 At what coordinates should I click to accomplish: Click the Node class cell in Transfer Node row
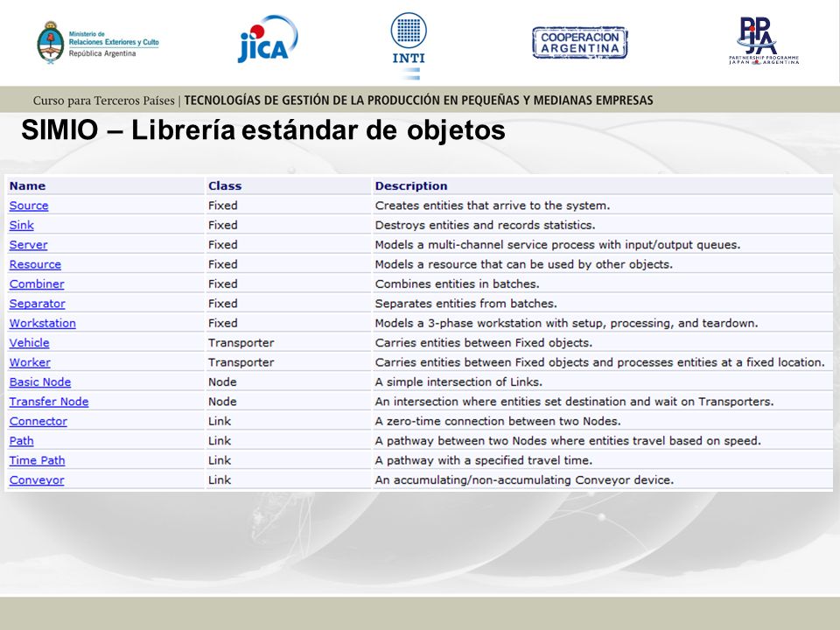tap(222, 402)
